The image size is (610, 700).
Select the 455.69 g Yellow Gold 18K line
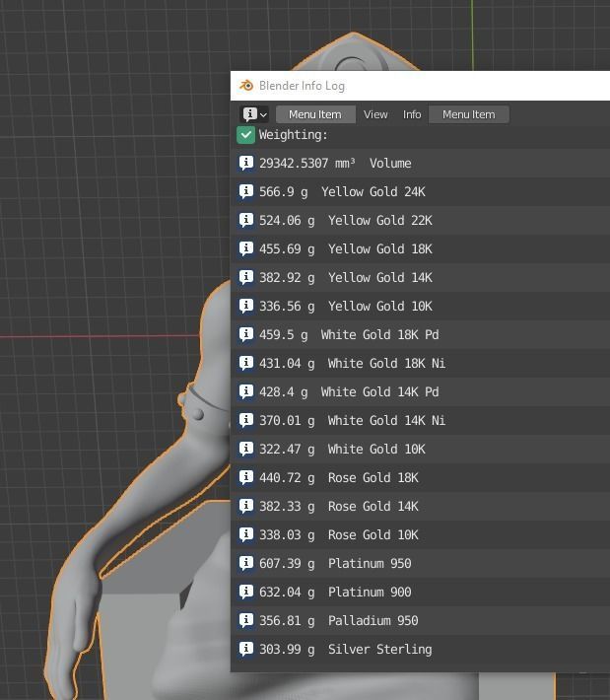click(x=421, y=249)
